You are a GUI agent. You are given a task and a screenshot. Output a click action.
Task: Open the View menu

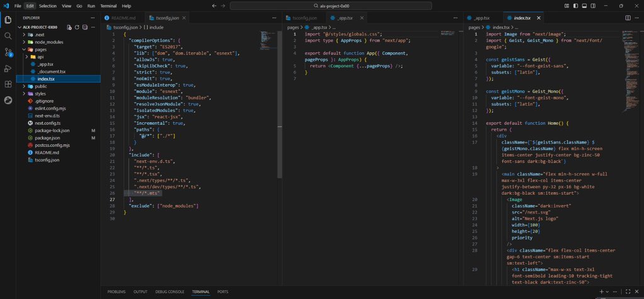tap(66, 6)
